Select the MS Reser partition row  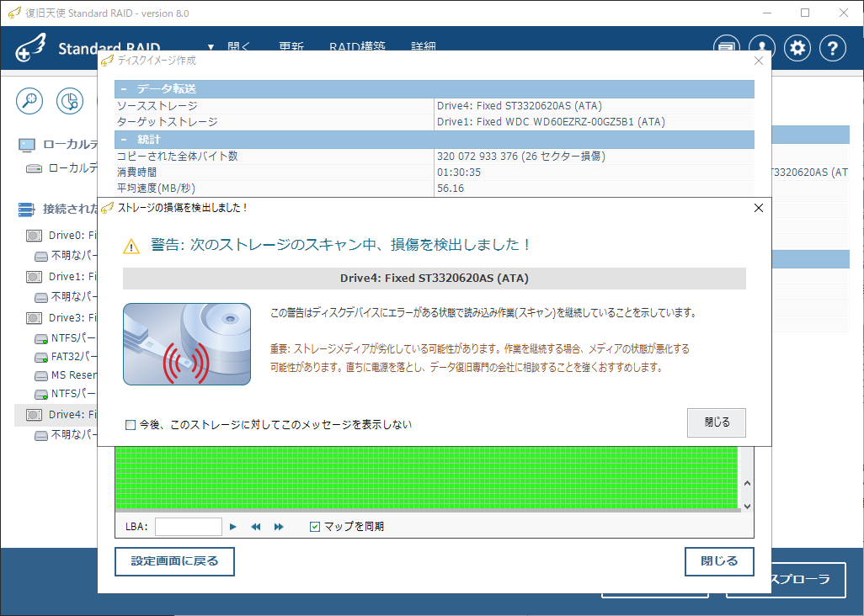66,375
